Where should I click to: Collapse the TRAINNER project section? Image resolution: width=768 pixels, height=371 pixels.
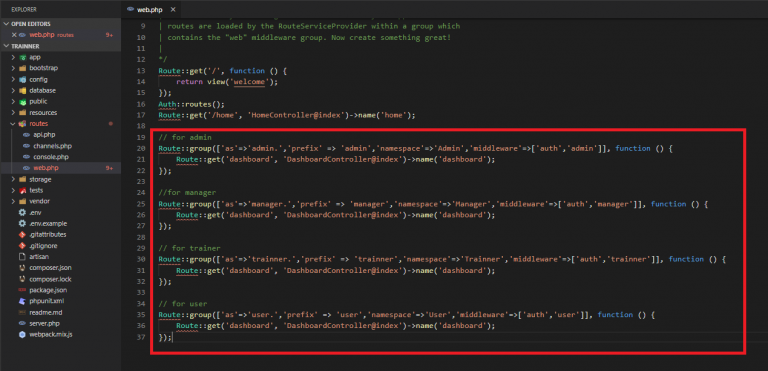tap(6, 46)
